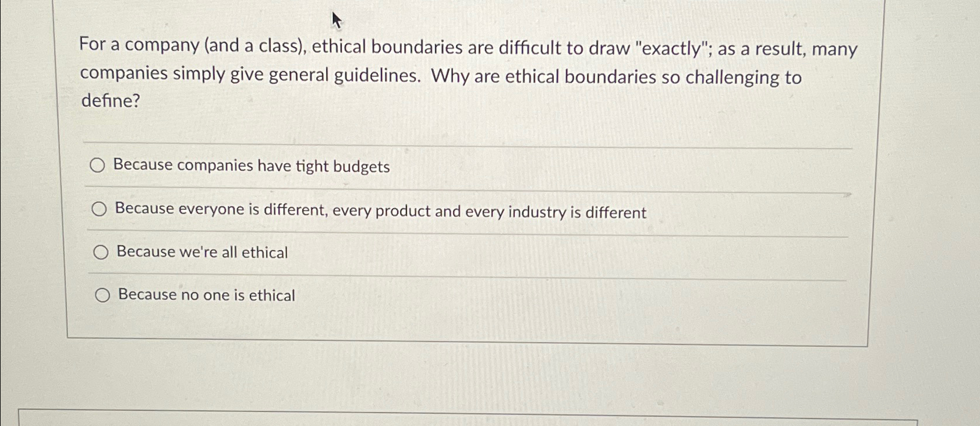
Task: Click the "Because everyone is different" answer text
Action: 380,212
